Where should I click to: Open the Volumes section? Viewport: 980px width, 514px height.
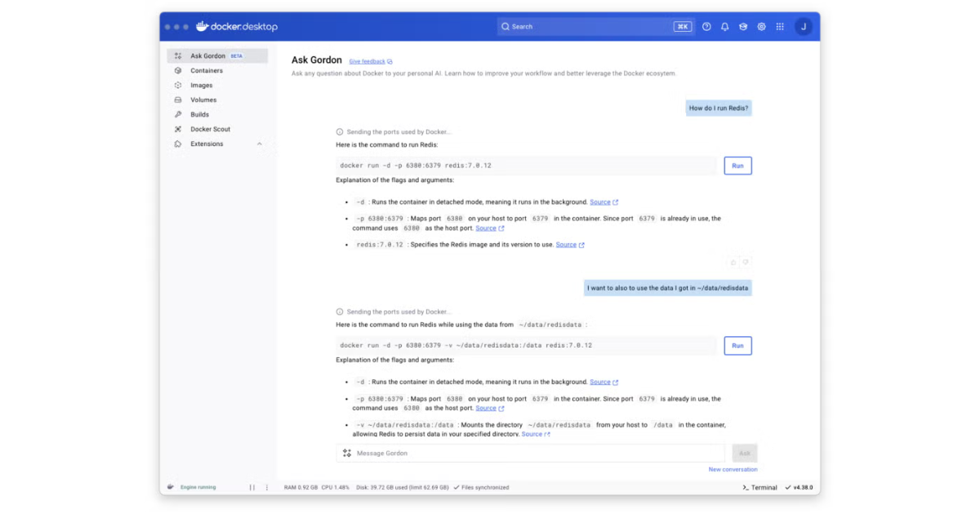[179, 100]
